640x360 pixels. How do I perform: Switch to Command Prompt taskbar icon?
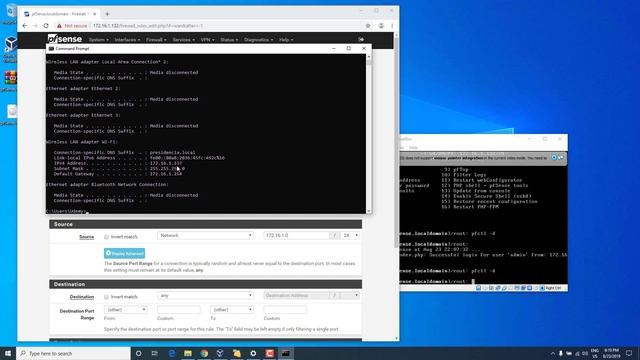pos(286,353)
